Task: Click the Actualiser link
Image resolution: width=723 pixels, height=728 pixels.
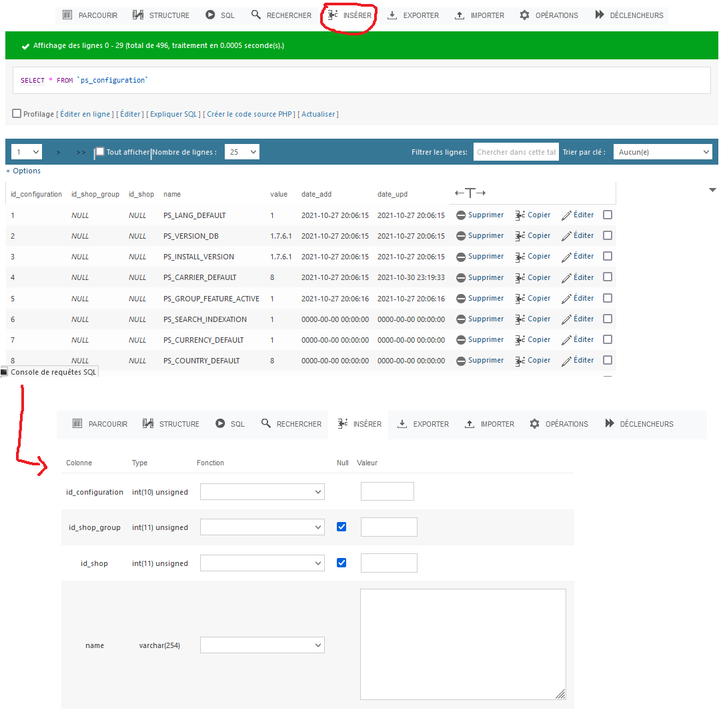Action: [x=318, y=114]
